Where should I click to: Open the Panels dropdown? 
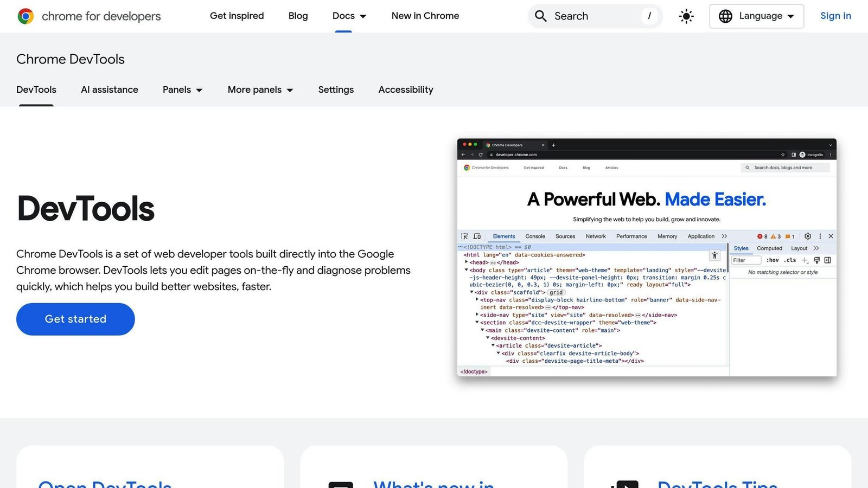(x=183, y=90)
